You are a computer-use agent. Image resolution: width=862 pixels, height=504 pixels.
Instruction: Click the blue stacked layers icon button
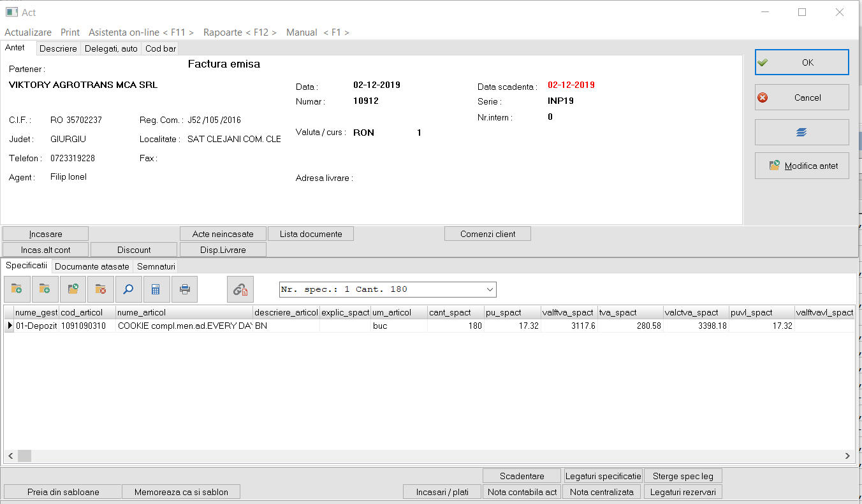click(x=801, y=133)
